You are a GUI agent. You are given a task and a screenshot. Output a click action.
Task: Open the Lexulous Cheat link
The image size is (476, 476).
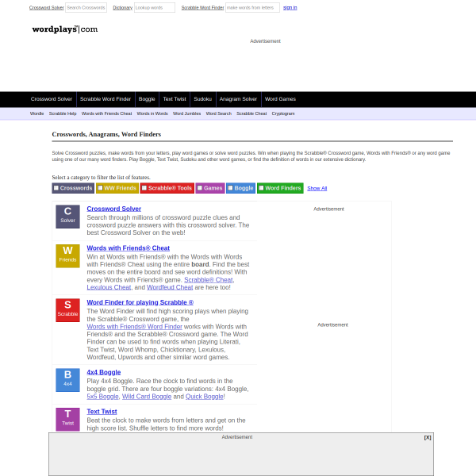109,287
